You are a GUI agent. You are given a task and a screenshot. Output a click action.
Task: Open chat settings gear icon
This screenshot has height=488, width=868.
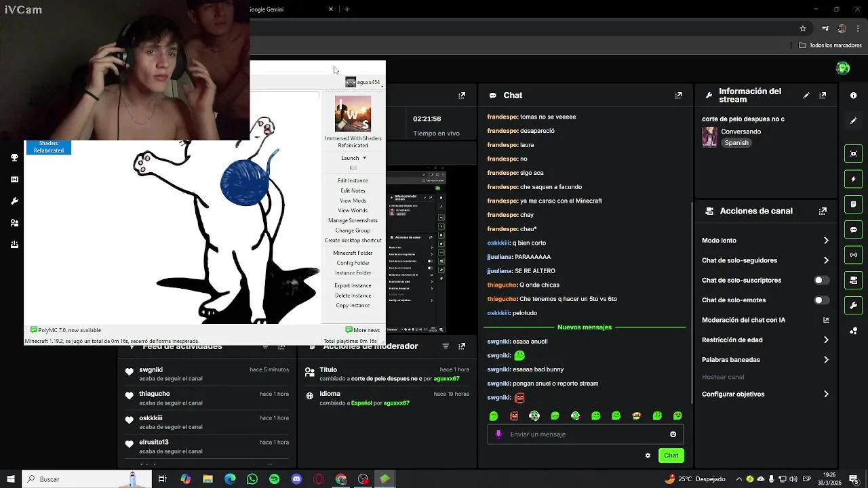tap(648, 455)
